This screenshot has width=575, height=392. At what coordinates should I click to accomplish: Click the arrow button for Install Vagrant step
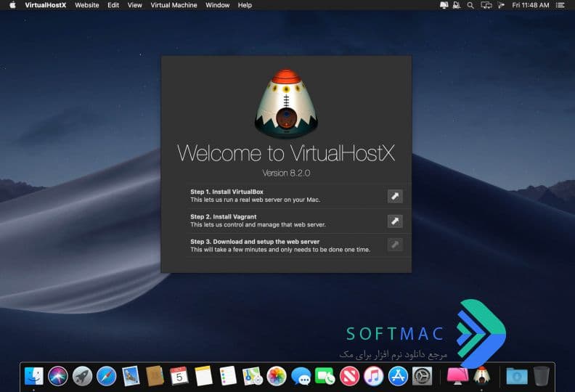395,221
